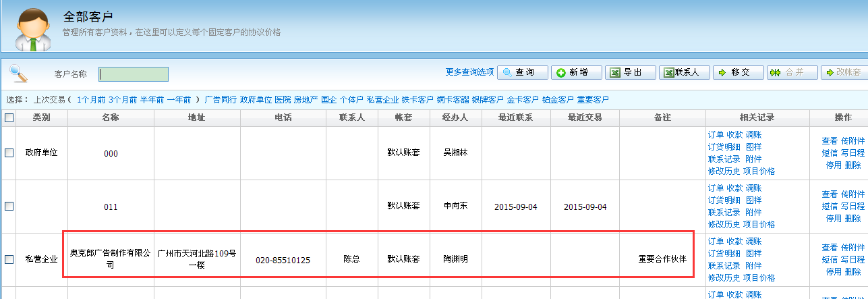Screen dimensions: 868x299
Task: Open 订单 records for customer 000
Action: click(x=716, y=135)
